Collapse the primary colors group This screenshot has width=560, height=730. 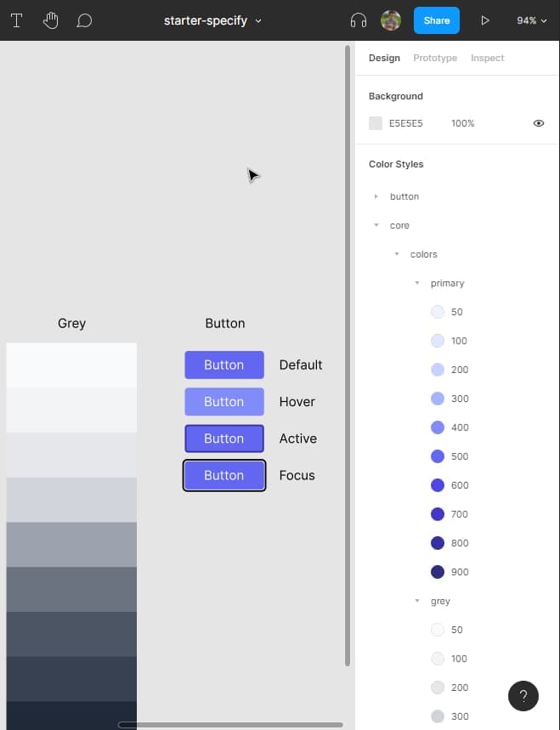pyautogui.click(x=417, y=283)
